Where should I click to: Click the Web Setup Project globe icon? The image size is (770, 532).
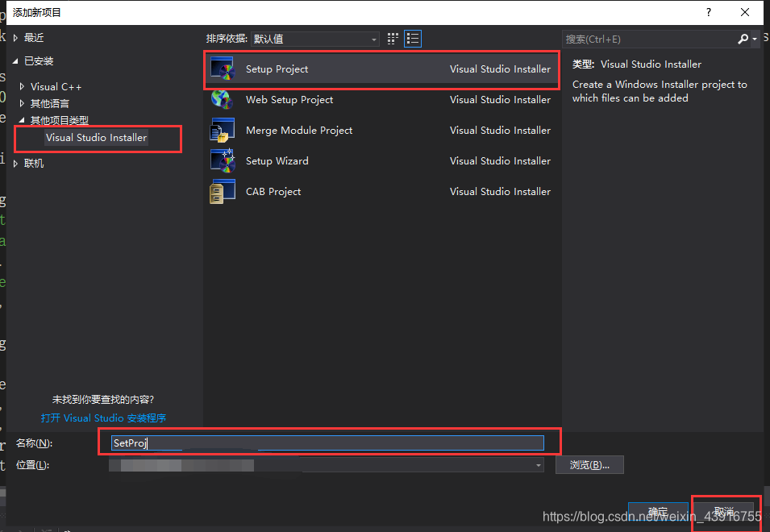[222, 99]
